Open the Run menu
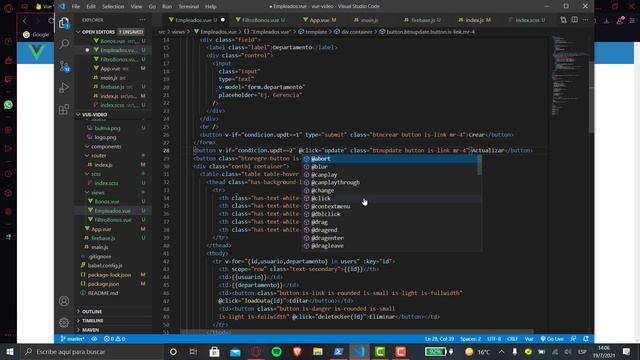 167,6
